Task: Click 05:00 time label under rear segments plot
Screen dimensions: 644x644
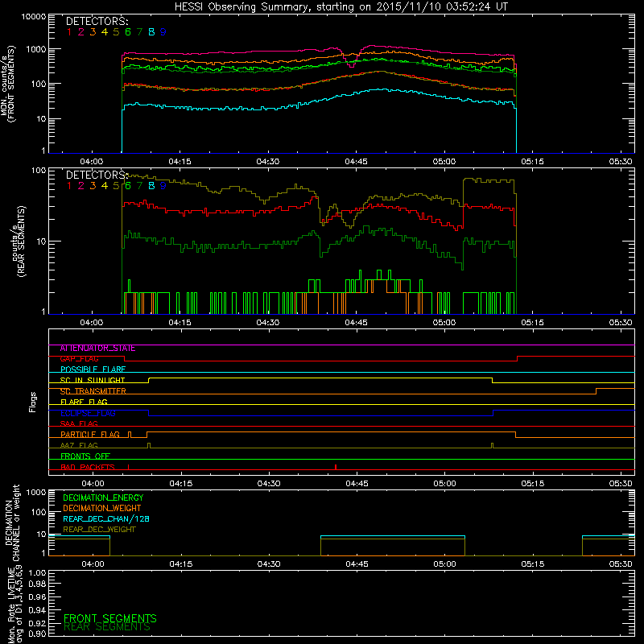Action: coord(444,323)
